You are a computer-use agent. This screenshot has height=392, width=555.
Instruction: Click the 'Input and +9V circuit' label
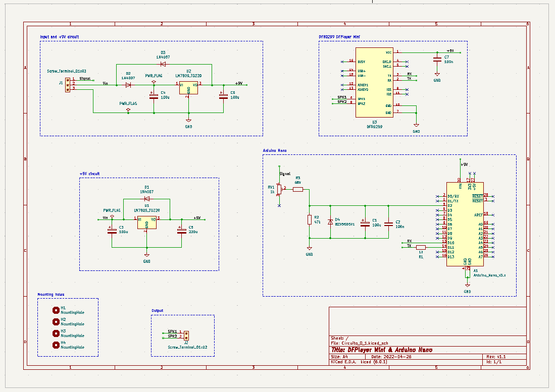click(59, 37)
